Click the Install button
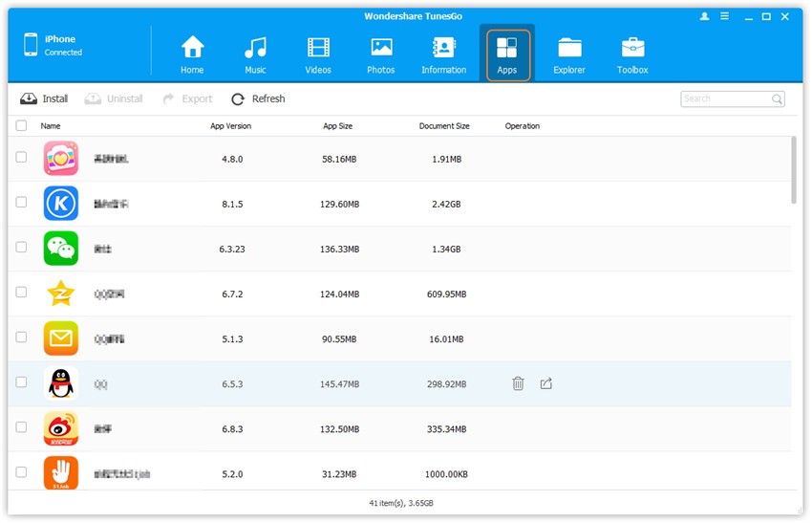This screenshot has height=523, width=812. [45, 98]
